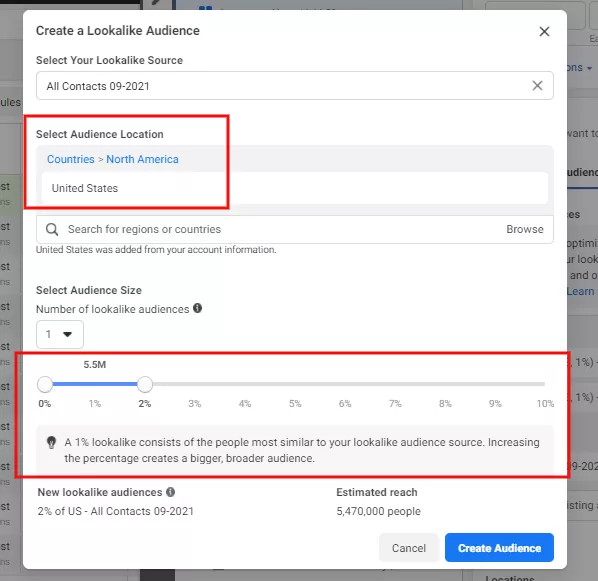Click the Lookalike Source field text
Screen dimensions: 598x581
point(98,86)
